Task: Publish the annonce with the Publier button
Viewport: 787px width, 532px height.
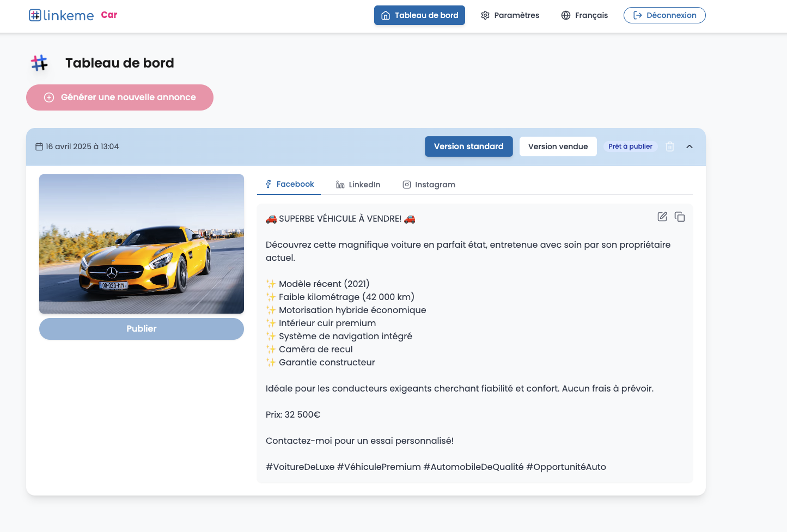Action: (141, 328)
